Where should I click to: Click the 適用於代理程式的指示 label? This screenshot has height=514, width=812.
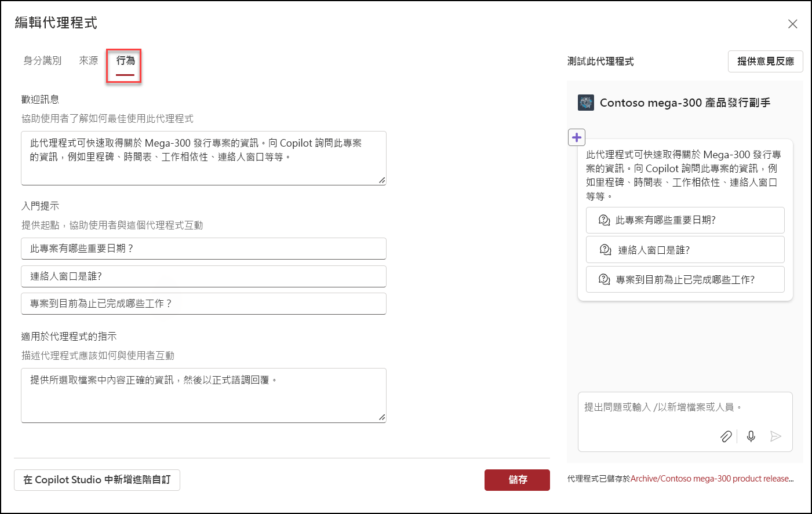click(x=69, y=337)
